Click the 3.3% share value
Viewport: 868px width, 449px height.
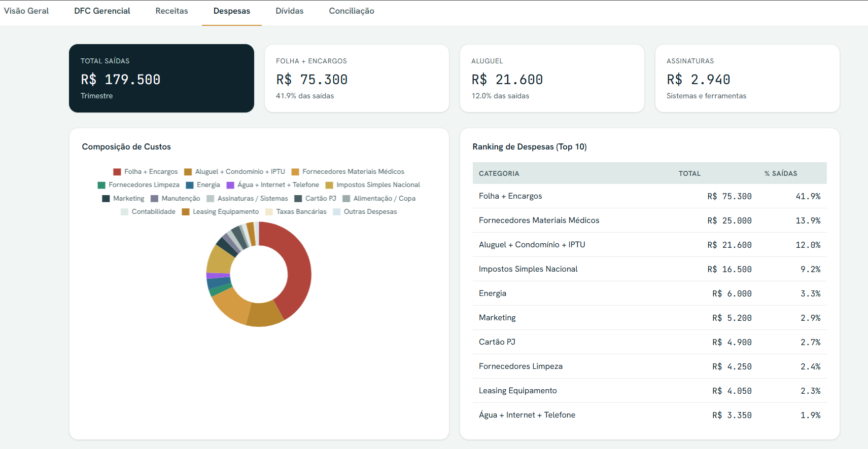[810, 293]
